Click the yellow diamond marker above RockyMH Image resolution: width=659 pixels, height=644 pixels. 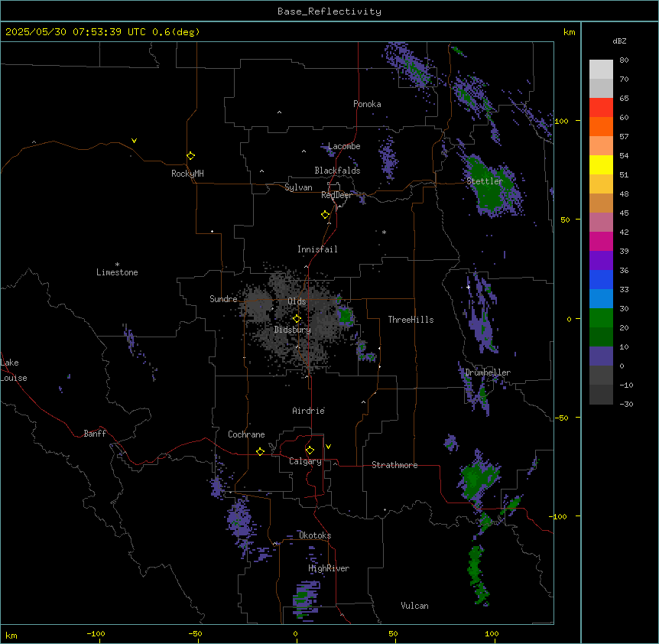(x=191, y=156)
